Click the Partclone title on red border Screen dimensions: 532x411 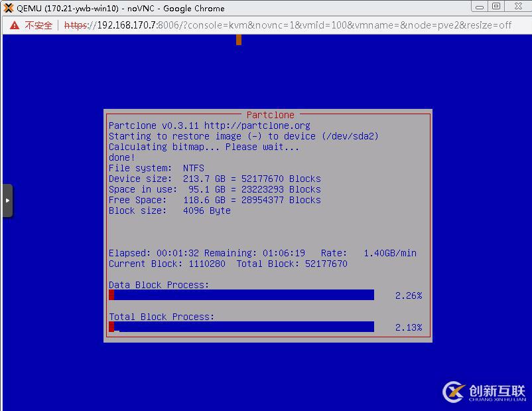[270, 114]
